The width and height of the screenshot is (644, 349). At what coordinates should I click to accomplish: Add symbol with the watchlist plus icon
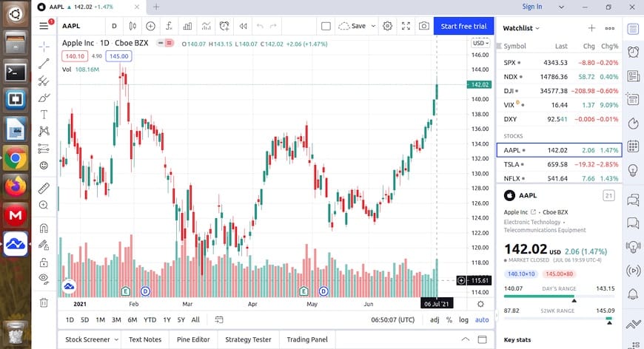pos(591,28)
